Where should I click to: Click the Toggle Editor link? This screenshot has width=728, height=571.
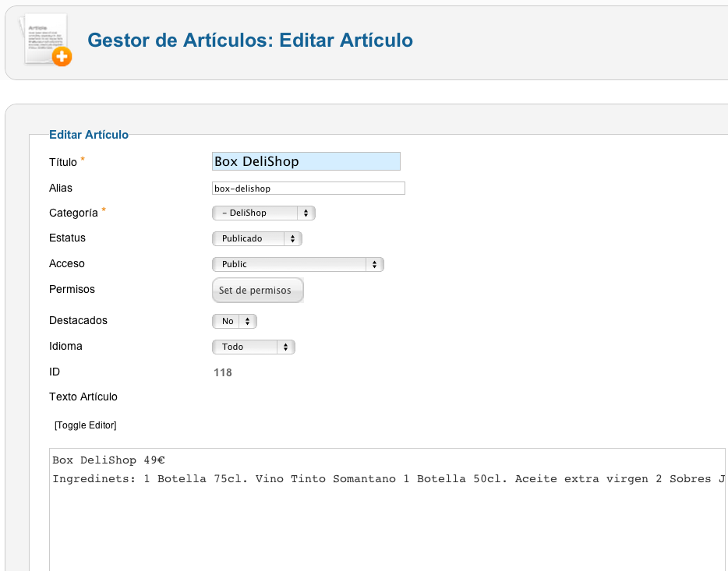pyautogui.click(x=86, y=425)
